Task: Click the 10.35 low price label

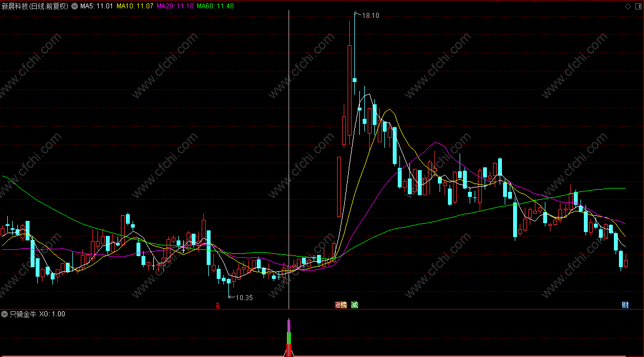Action: [x=244, y=298]
